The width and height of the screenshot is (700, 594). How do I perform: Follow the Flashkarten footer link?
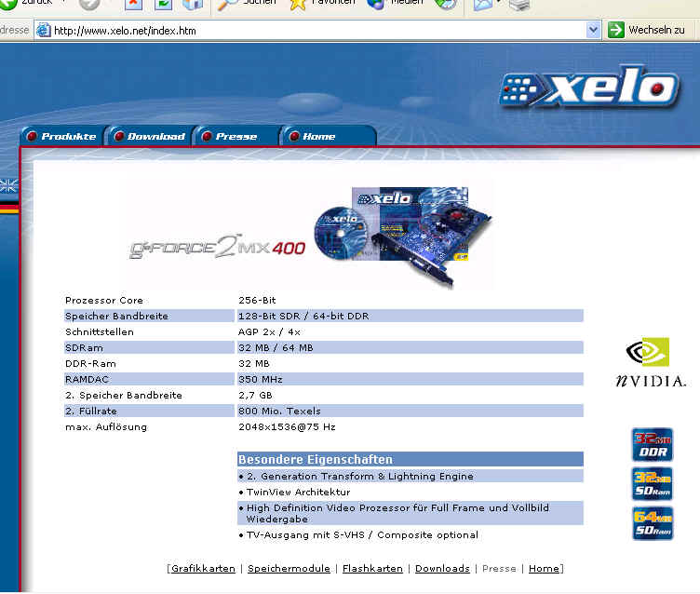pos(372,569)
